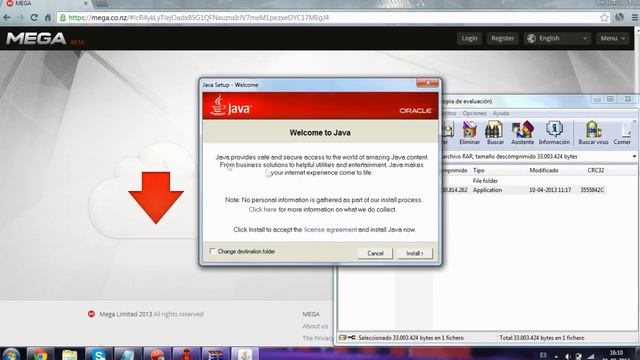Click the Register button on MEGA
640x360 pixels.
tap(502, 38)
